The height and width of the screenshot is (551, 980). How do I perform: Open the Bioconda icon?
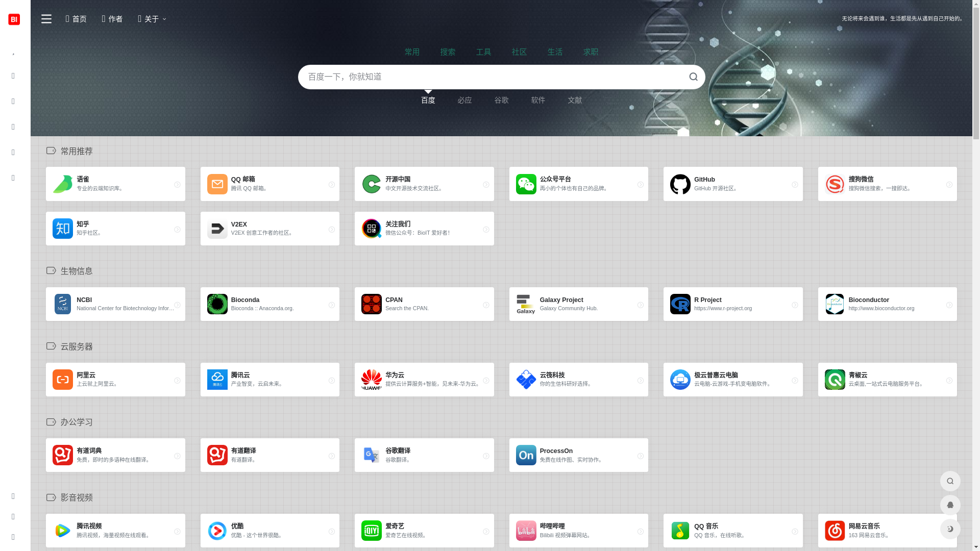coord(217,304)
